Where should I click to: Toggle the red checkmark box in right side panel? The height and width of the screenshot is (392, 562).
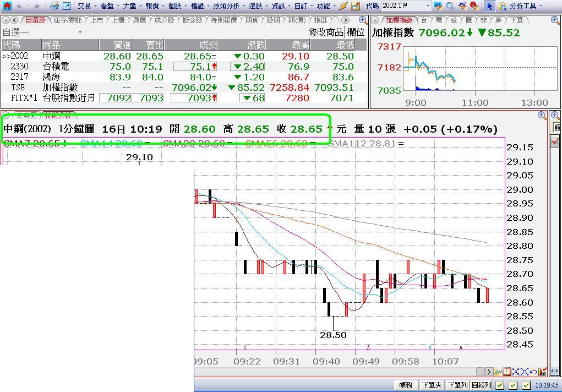(x=555, y=141)
